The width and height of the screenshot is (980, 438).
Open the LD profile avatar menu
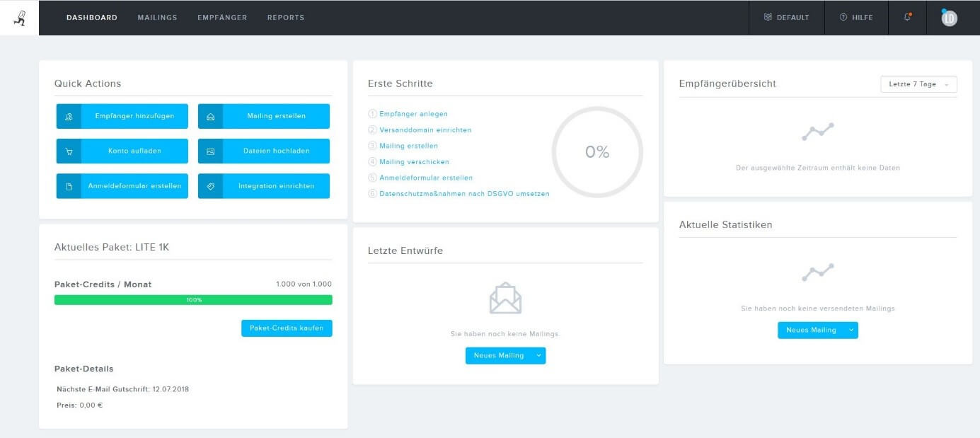click(948, 17)
